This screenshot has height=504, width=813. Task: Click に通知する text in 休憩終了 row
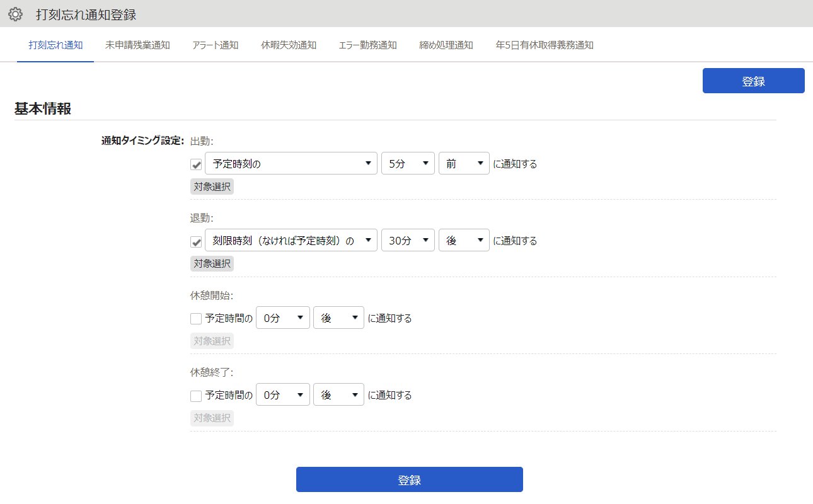pos(389,395)
